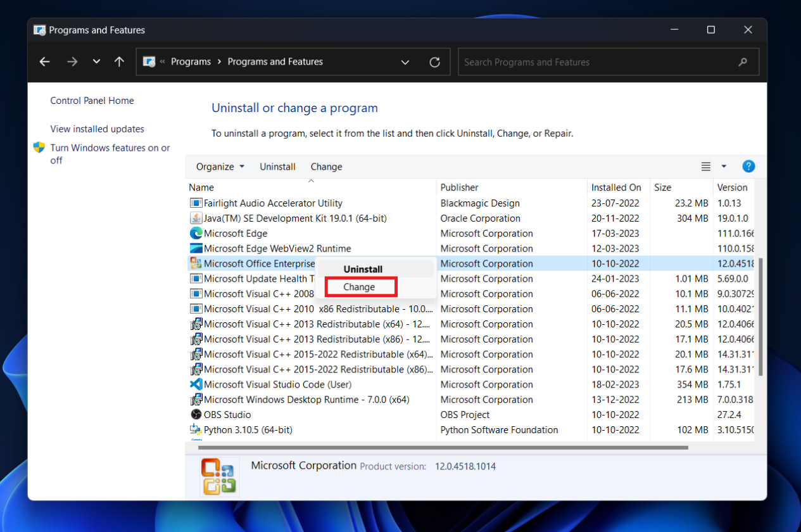Click the Java SE Development Kit icon
The width and height of the screenshot is (801, 532).
[196, 218]
